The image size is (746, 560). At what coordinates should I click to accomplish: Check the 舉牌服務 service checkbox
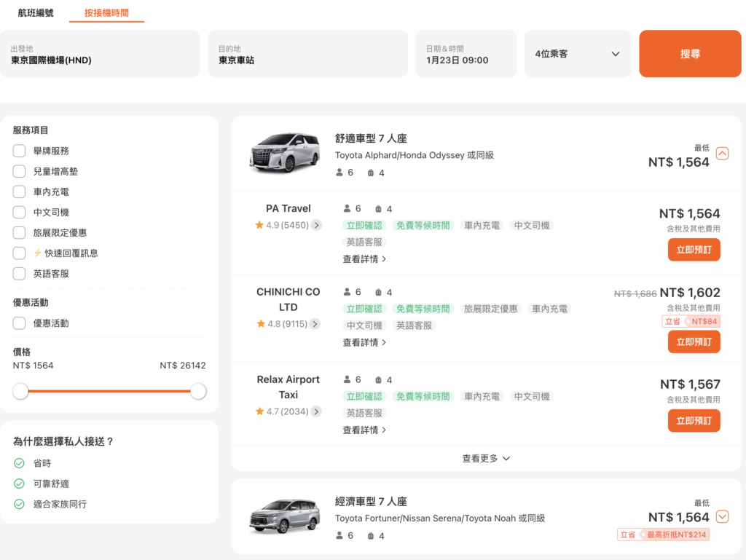20,151
